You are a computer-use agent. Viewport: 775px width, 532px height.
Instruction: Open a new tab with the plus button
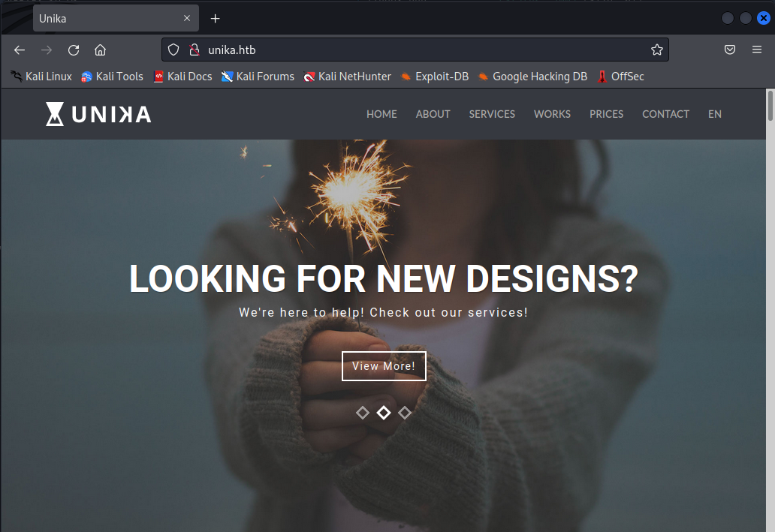click(215, 19)
